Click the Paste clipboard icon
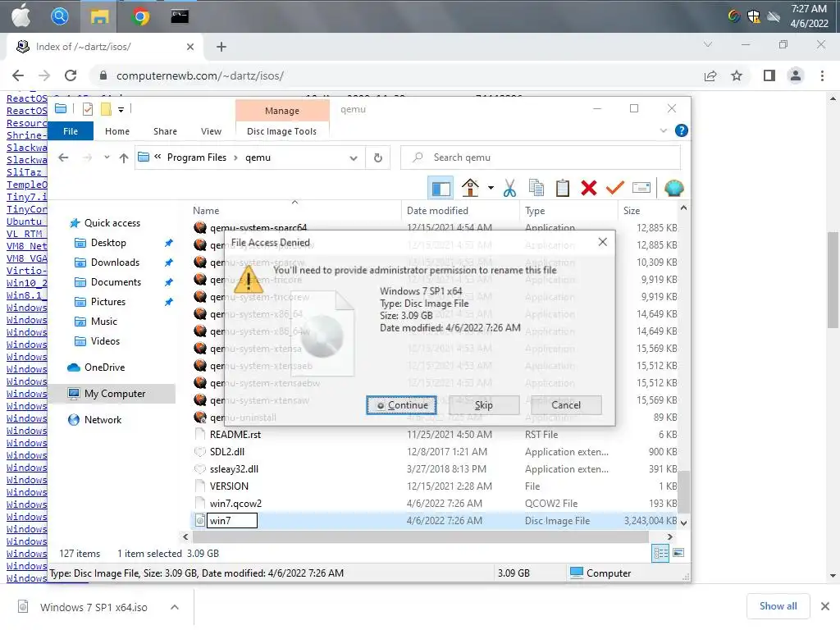The image size is (840, 630). (x=563, y=188)
